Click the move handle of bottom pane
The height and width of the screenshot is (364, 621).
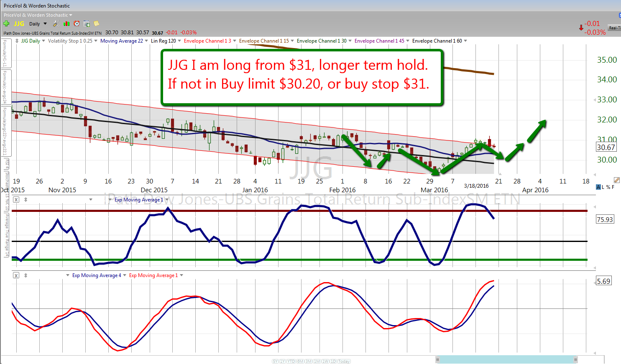26,275
